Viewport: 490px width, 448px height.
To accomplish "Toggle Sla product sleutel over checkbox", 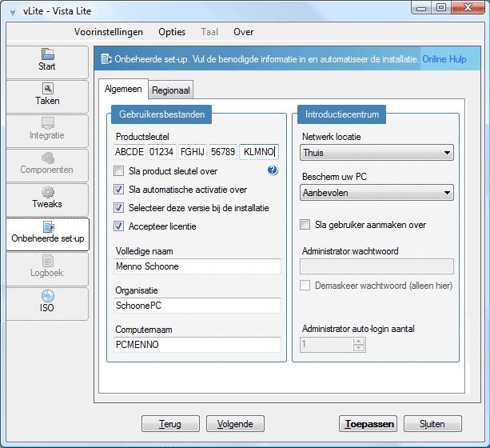I will point(118,171).
